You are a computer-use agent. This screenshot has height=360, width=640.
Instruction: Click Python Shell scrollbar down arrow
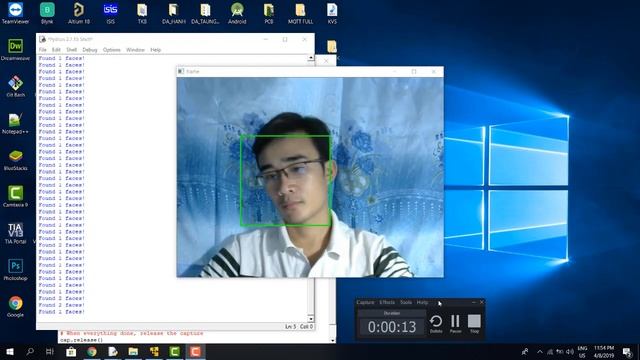311,319
